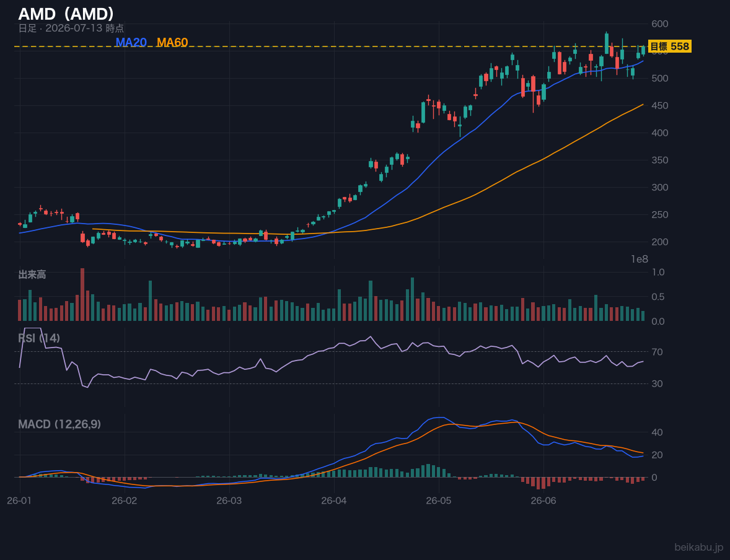The image size is (730, 560).
Task: Click the 26-02 date axis label
Action: tap(125, 501)
